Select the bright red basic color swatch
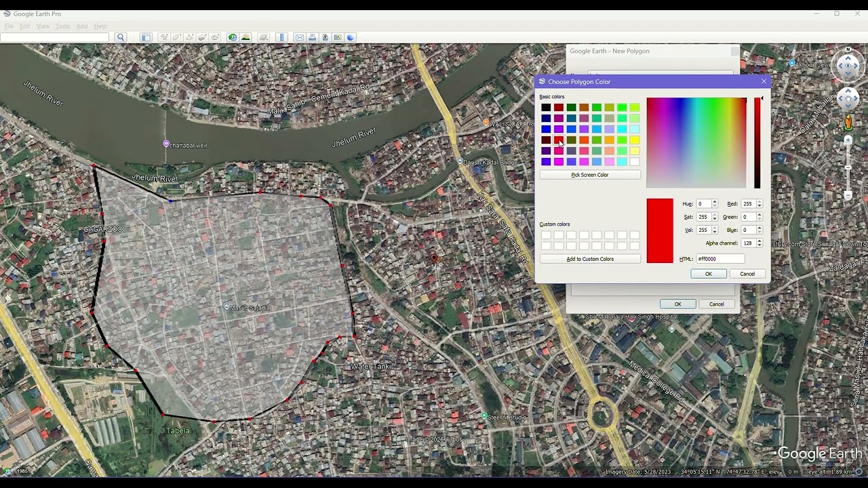The image size is (868, 488). click(559, 140)
